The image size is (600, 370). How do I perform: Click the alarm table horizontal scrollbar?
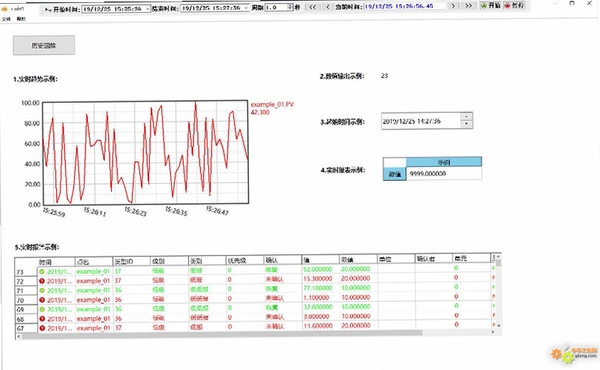point(222,333)
